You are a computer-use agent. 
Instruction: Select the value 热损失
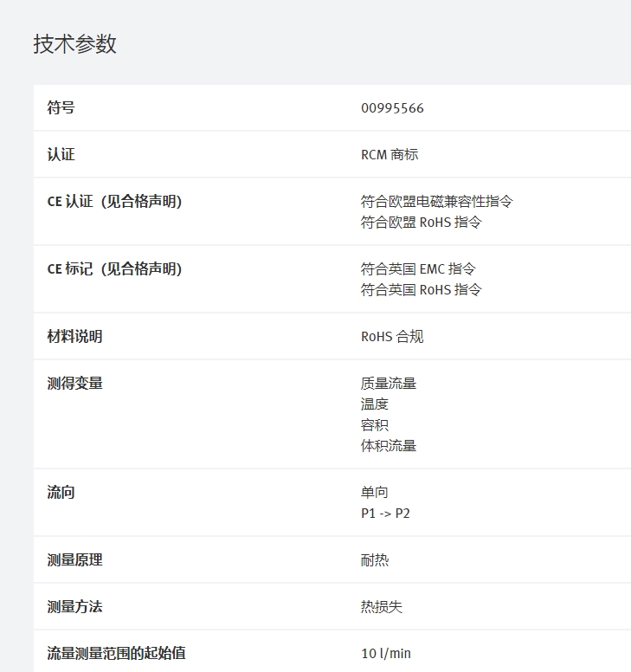381,607
